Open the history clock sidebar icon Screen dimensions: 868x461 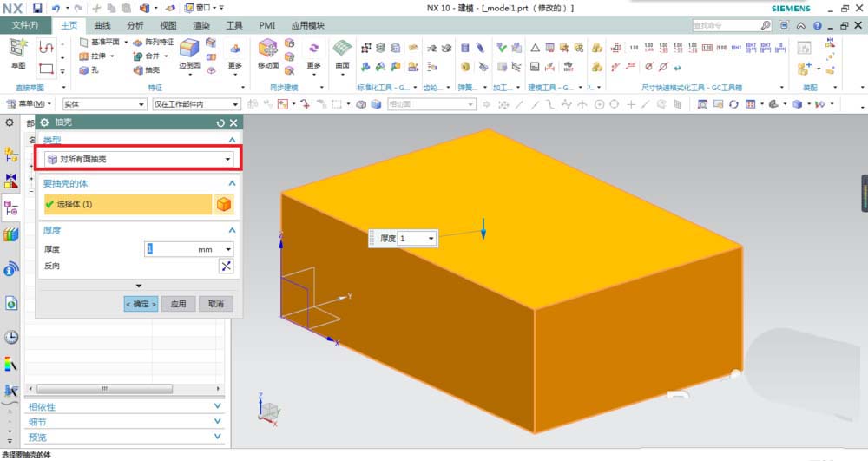(11, 337)
